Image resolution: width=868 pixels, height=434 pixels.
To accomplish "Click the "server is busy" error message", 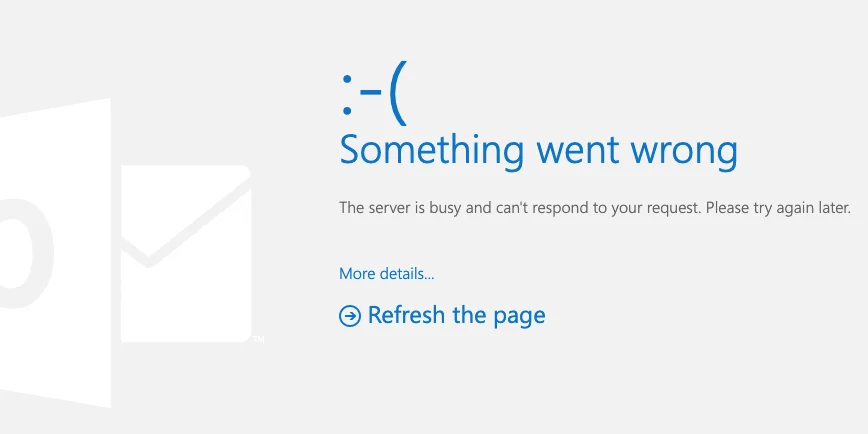I will click(595, 209).
